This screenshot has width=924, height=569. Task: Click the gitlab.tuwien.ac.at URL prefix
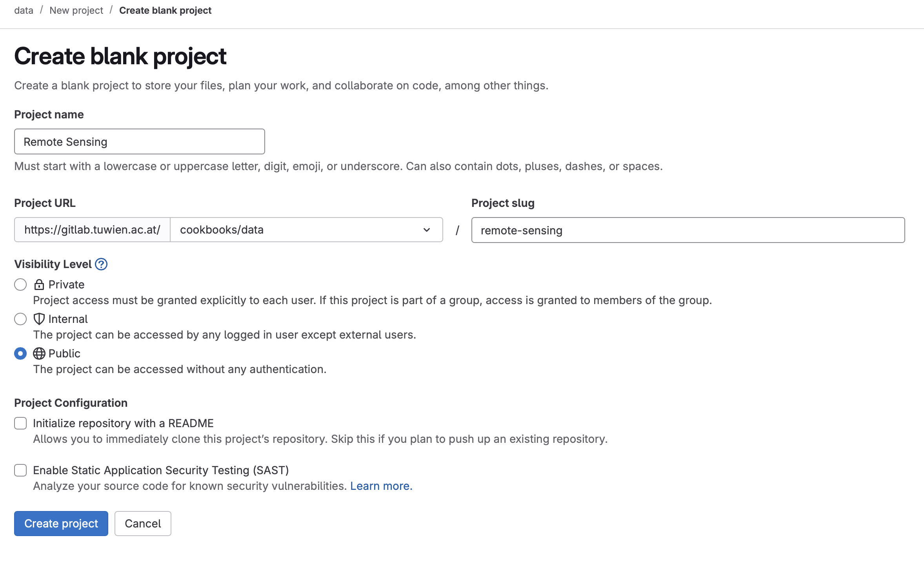[92, 230]
